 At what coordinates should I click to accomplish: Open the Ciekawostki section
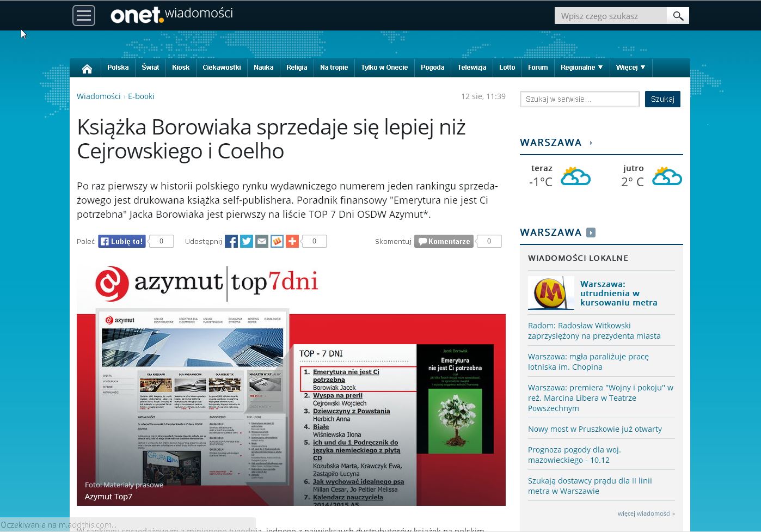pos(222,68)
